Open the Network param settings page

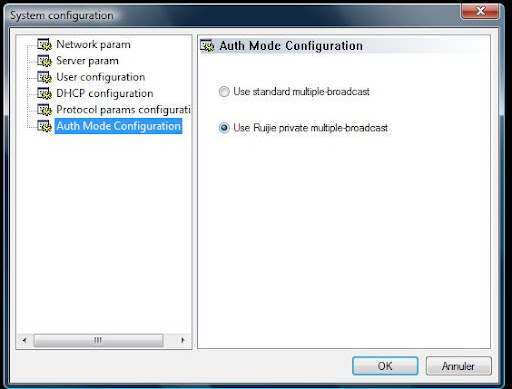pos(93,44)
